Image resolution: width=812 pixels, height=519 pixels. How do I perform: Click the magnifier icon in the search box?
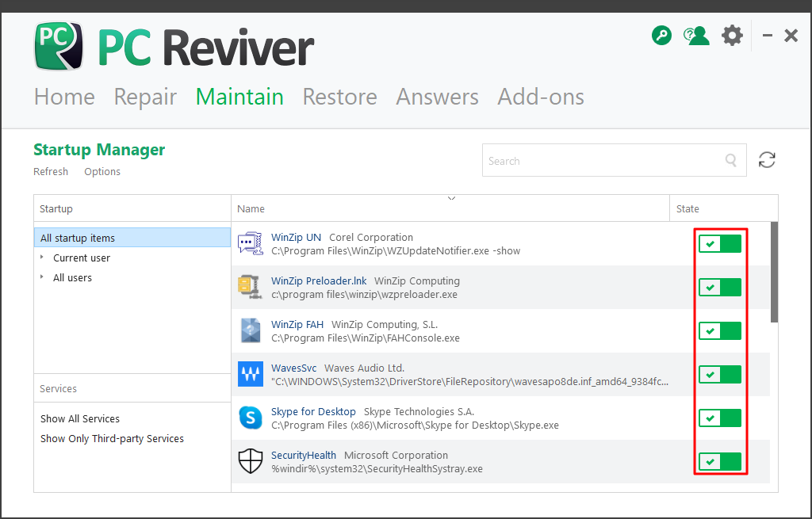[x=730, y=160]
